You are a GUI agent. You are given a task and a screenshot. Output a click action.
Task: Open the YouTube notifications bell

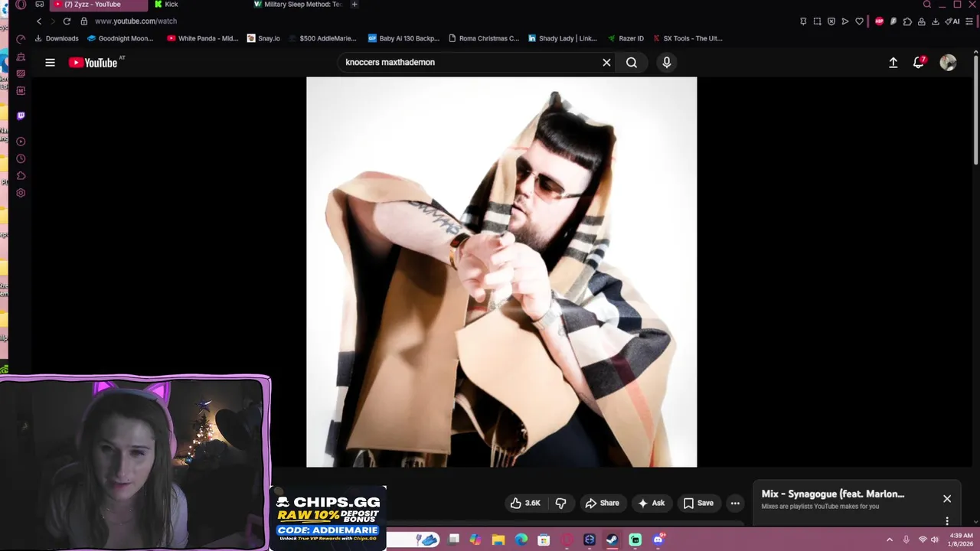(919, 63)
